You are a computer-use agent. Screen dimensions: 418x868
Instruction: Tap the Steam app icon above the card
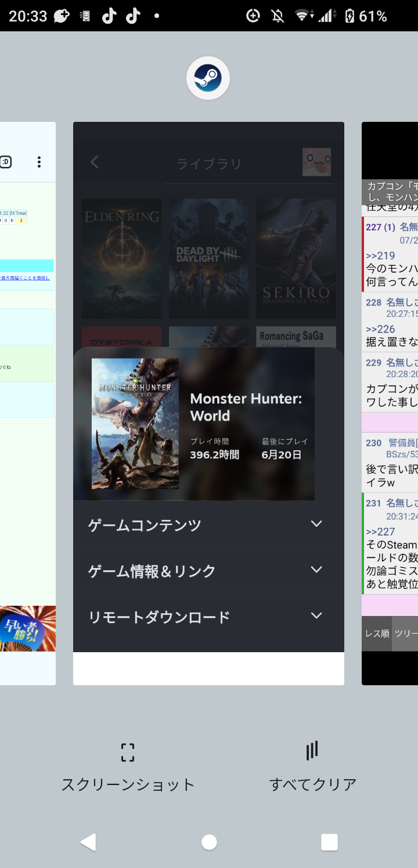coord(208,78)
